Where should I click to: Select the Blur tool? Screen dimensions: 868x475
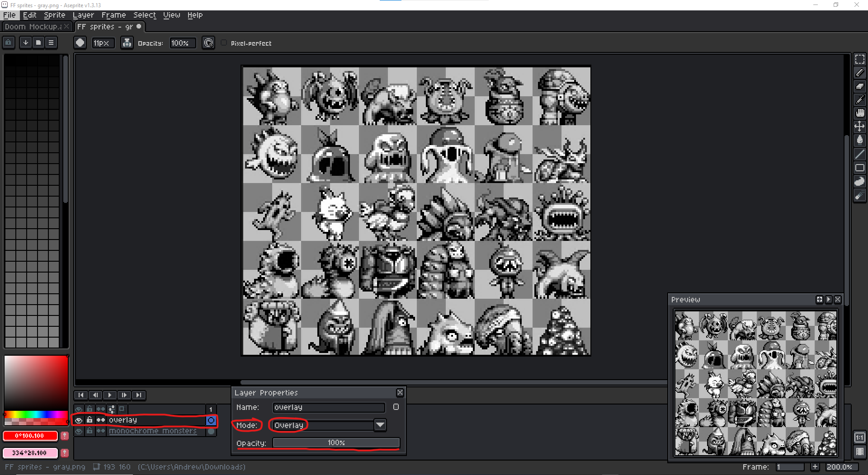[859, 195]
